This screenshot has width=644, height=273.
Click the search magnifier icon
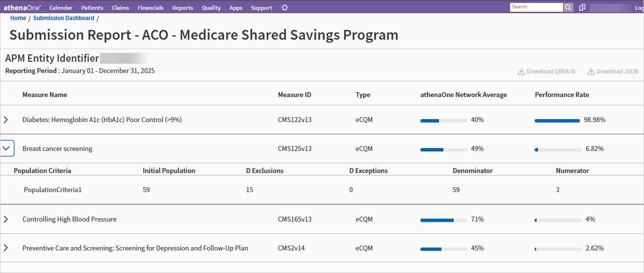(568, 7)
